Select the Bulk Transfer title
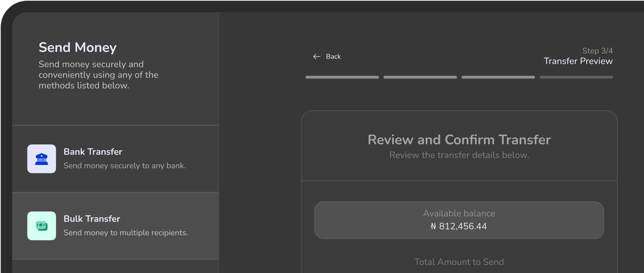Image resolution: width=644 pixels, height=273 pixels. click(92, 219)
